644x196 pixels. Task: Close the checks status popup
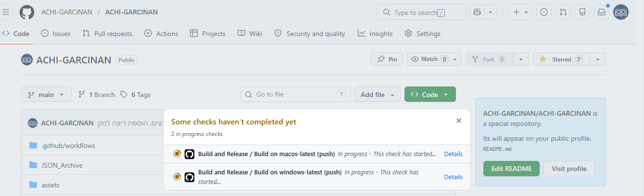click(459, 121)
